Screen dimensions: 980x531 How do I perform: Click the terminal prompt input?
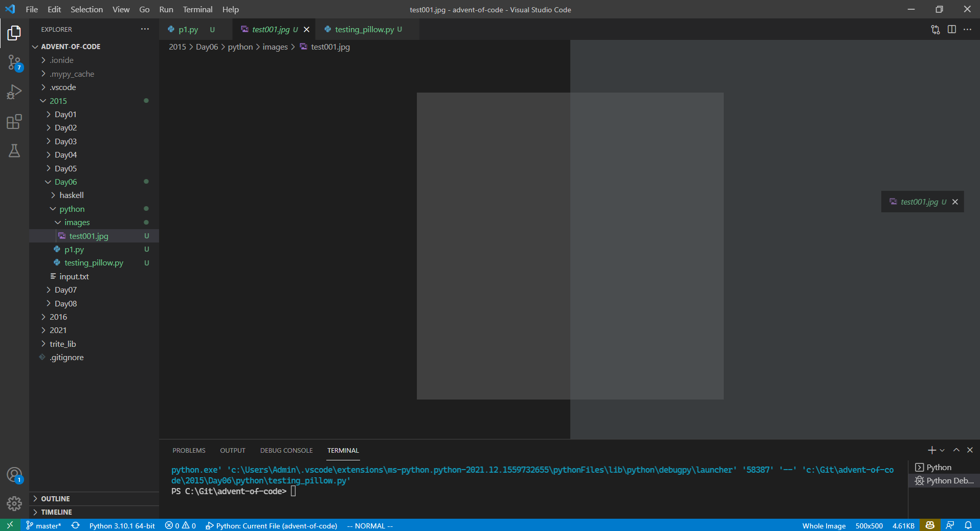tap(293, 492)
